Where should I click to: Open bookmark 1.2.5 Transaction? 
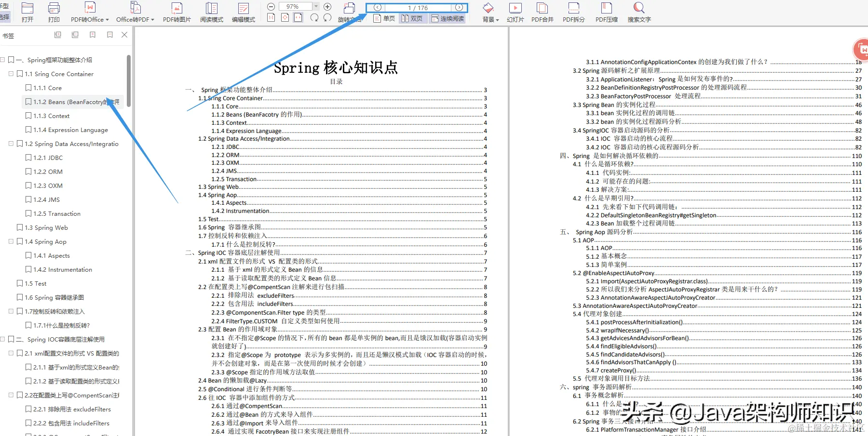coord(57,213)
